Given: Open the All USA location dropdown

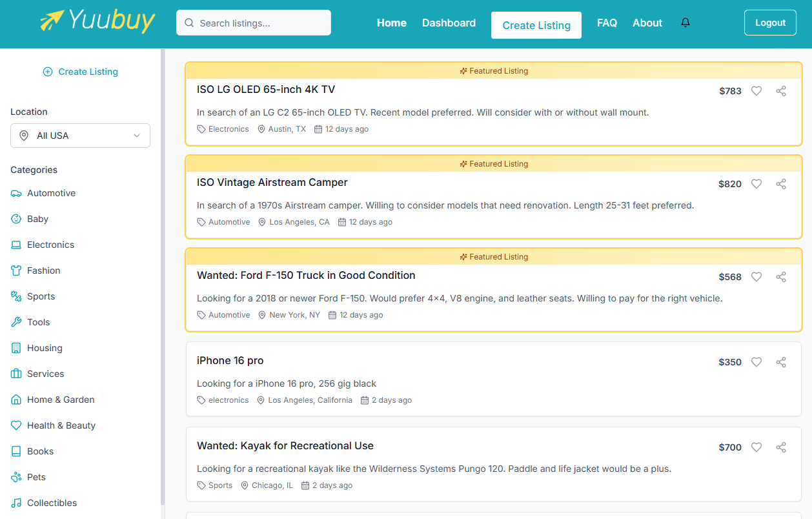Looking at the screenshot, I should click(80, 136).
